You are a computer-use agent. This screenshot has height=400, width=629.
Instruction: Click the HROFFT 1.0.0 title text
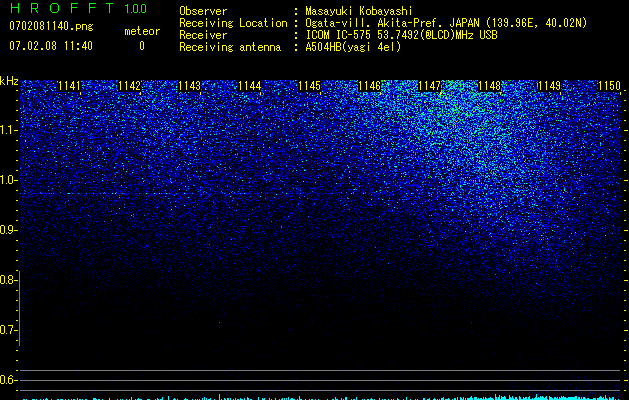tap(78, 8)
